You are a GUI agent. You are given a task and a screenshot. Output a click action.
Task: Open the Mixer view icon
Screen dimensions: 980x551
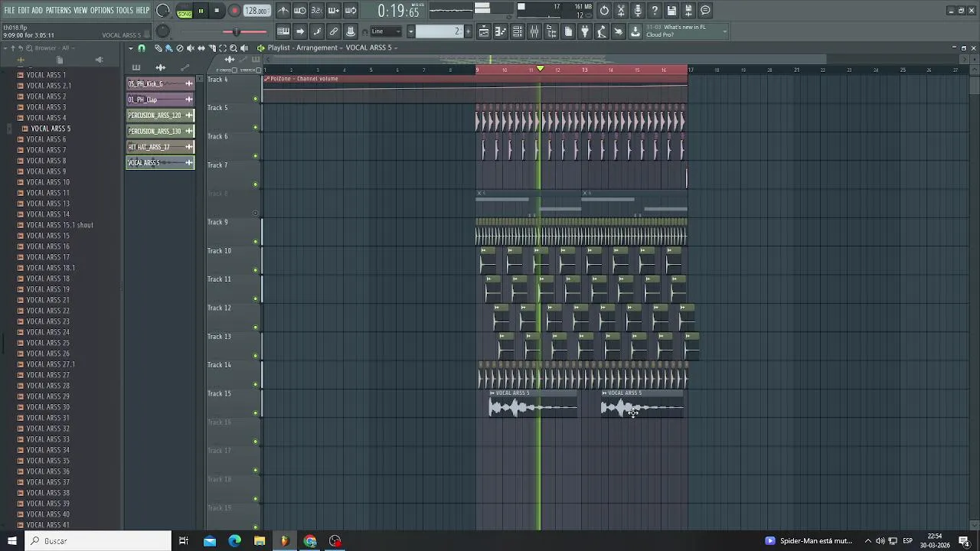click(534, 31)
